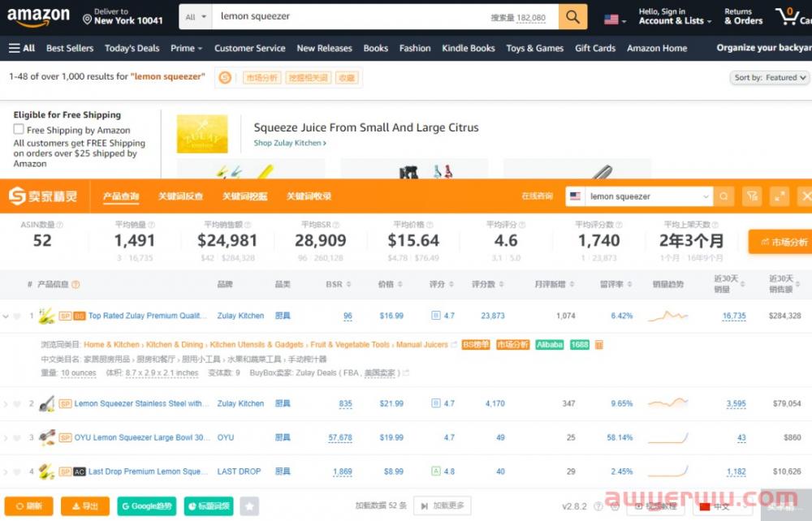Screen dimensions: 812x521
Task: Favorite the Last Drop Premium row heart
Action: click(17, 471)
